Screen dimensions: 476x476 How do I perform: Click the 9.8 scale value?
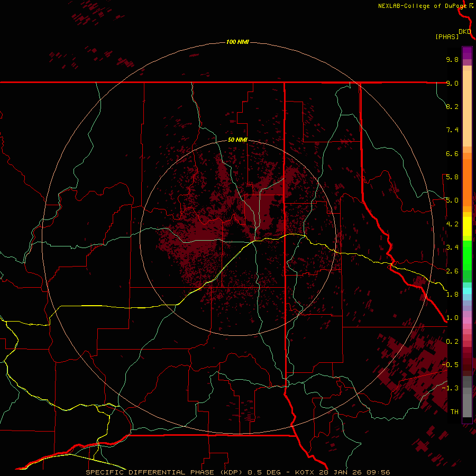pos(452,59)
